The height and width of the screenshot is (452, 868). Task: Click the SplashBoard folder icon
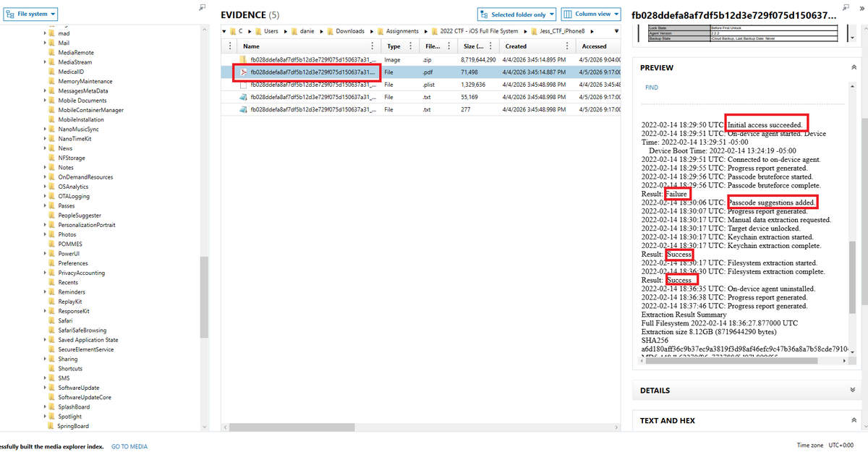coord(51,406)
